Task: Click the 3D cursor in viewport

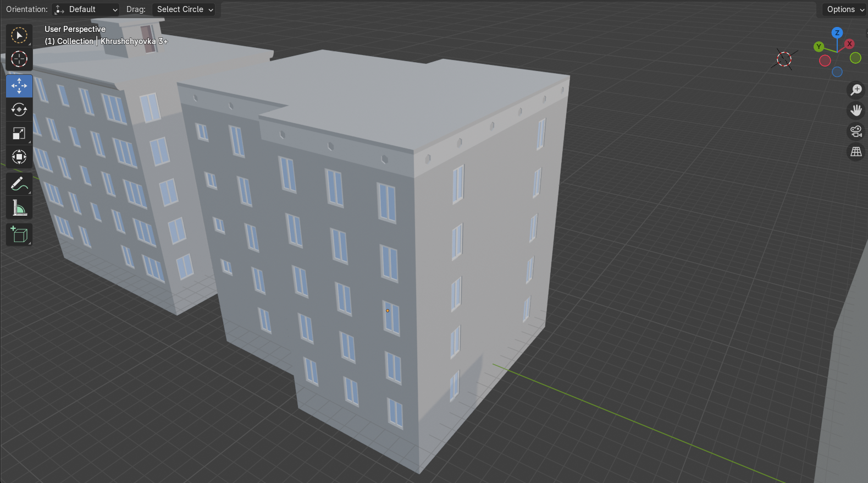Action: (784, 59)
